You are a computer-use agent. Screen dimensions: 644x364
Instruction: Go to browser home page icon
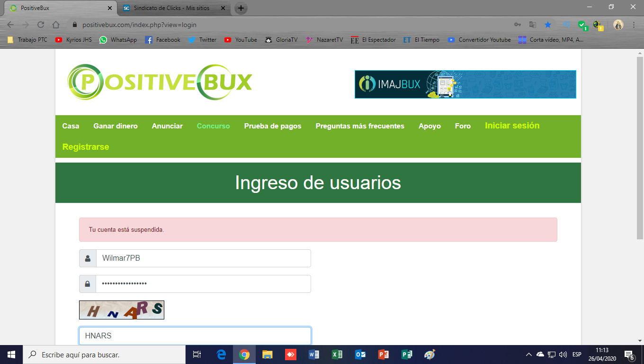(x=56, y=25)
